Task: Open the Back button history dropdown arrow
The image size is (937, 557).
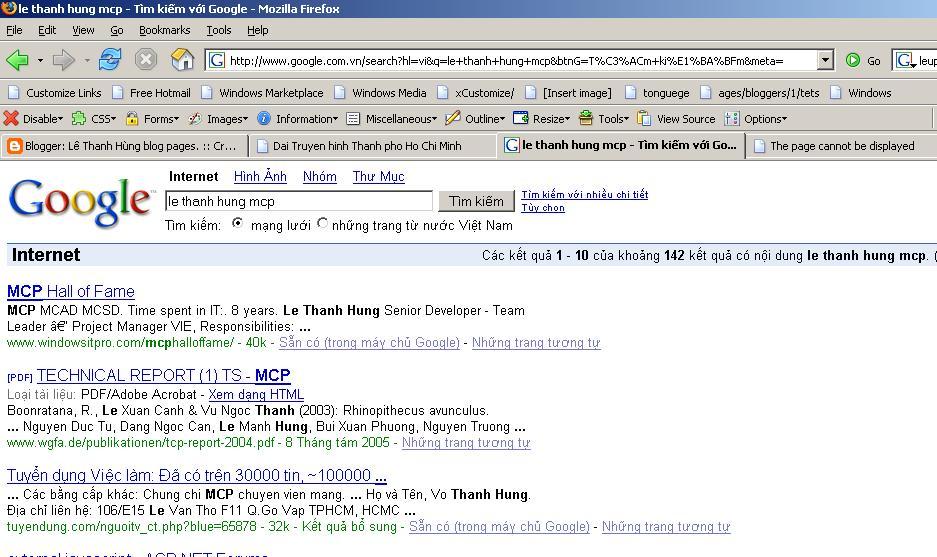Action: (x=40, y=60)
